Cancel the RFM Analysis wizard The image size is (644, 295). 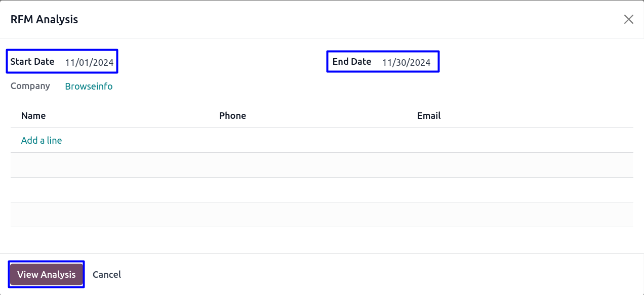pos(107,275)
